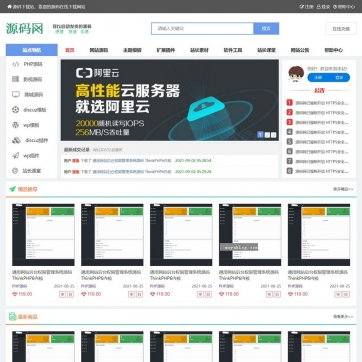The height and width of the screenshot is (362, 362).
Task: Open the 更多 link of 最新商品
Action: (343, 317)
